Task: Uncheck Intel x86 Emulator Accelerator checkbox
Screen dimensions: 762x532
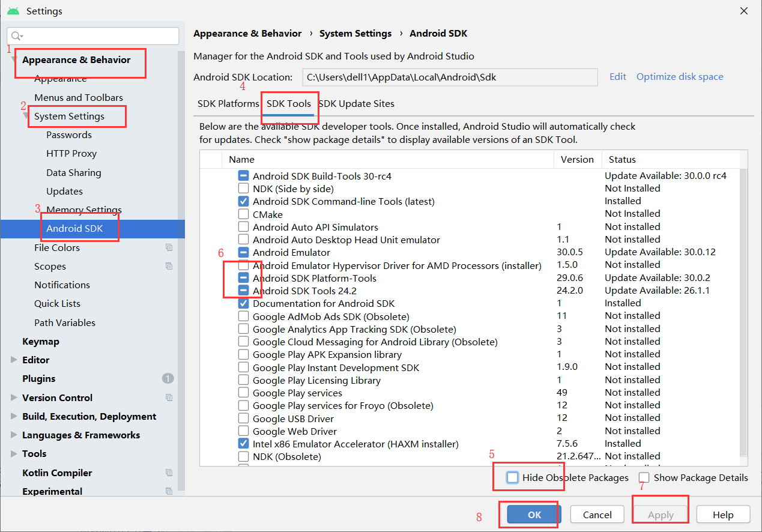Action: pyautogui.click(x=243, y=444)
